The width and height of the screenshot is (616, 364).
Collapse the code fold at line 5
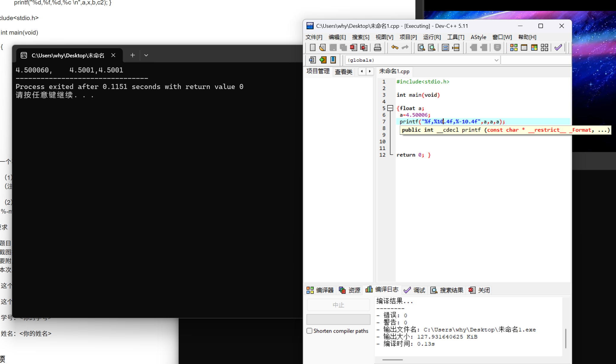(x=390, y=108)
